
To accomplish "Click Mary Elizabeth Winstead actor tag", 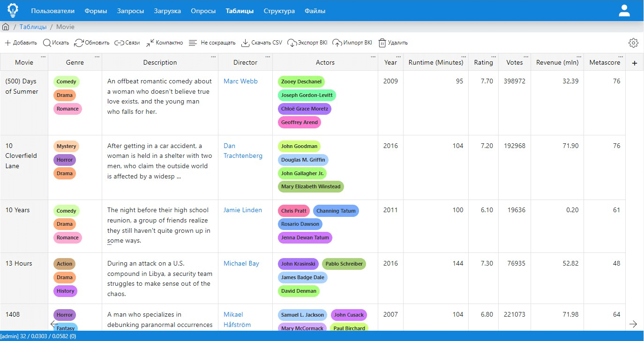I will 311,186.
